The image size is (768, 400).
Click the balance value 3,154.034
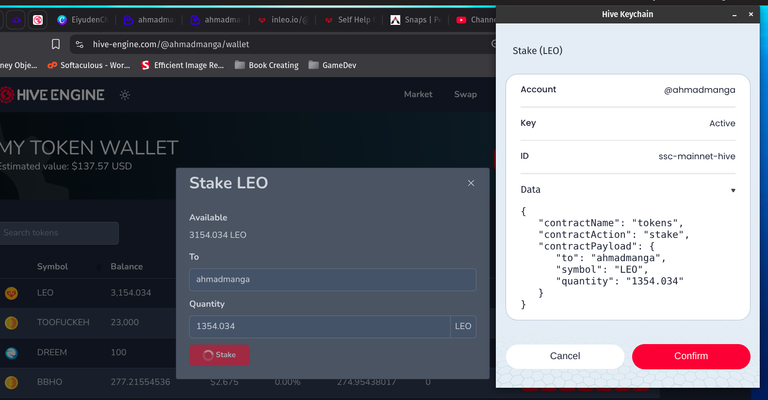[131, 293]
